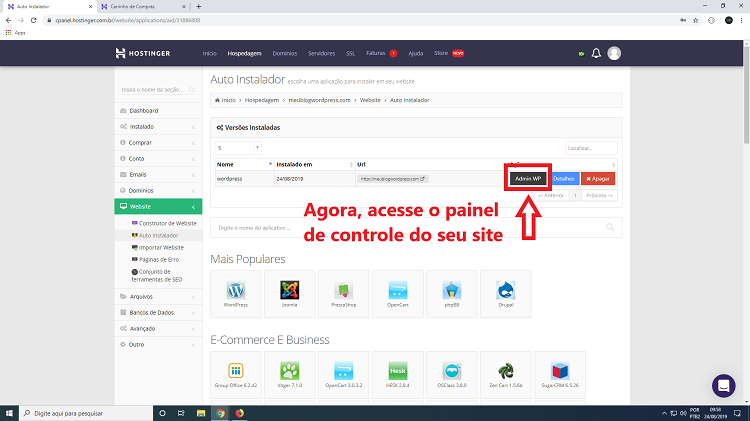The width and height of the screenshot is (750, 421).
Task: Click the Admin WP button
Action: [x=528, y=178]
